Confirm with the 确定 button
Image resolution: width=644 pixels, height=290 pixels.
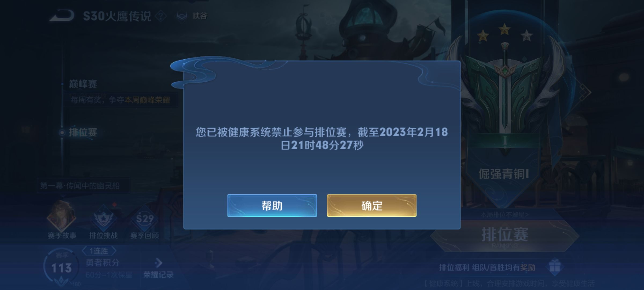372,205
